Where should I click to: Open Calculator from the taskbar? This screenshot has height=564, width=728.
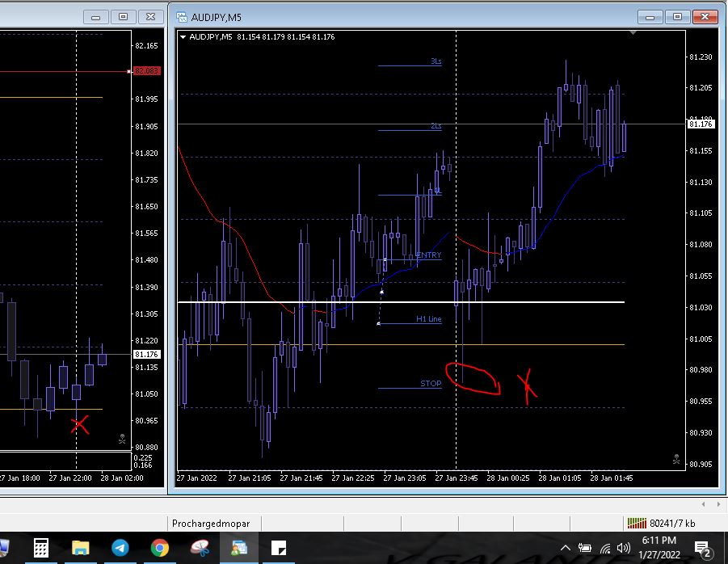pos(41,548)
